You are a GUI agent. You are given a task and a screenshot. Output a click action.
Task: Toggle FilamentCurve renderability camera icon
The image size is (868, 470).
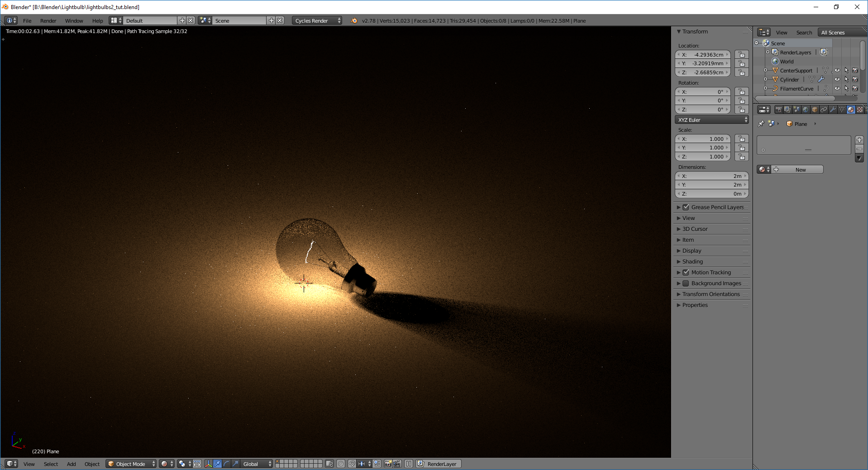coord(855,88)
